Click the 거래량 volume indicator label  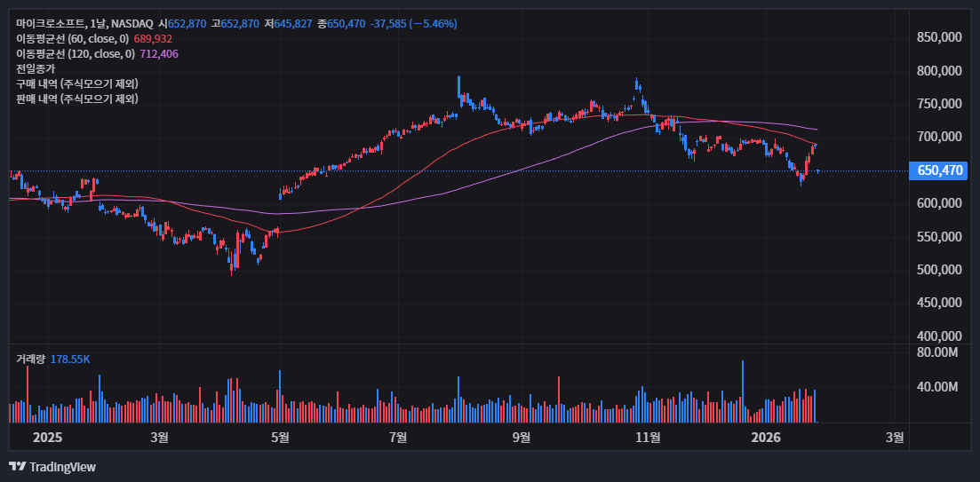[30, 359]
